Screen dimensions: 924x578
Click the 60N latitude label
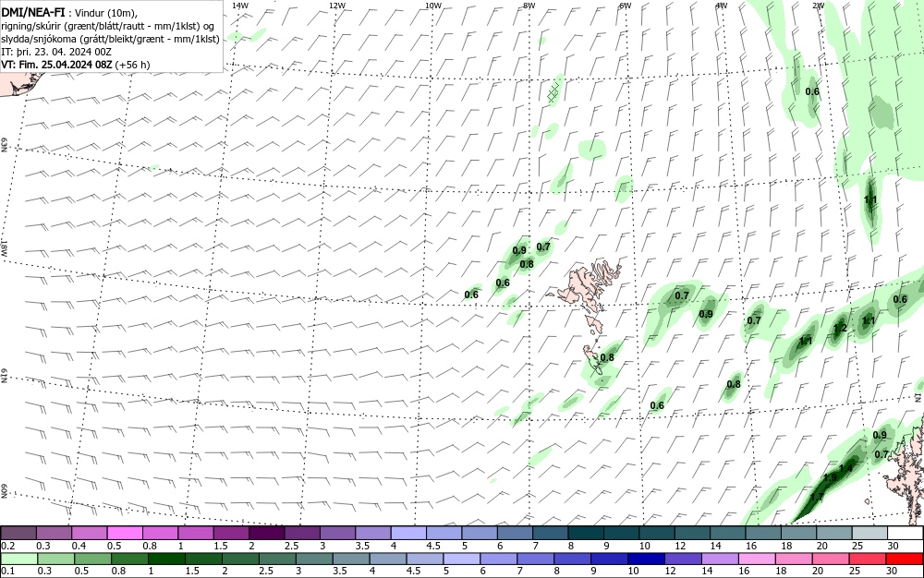[x=4, y=491]
